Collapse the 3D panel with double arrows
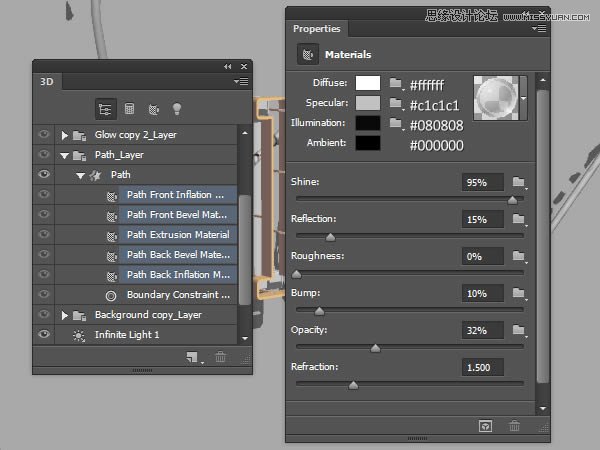 click(228, 67)
